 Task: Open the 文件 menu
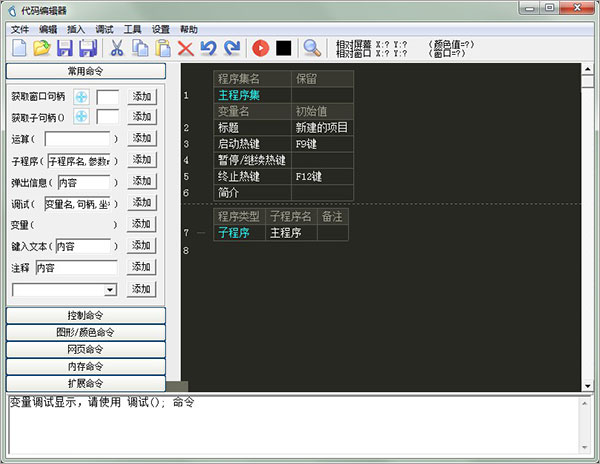tap(20, 29)
